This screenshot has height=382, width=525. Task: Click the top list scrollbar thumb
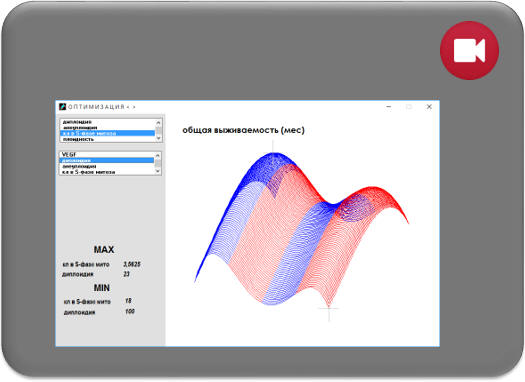pyautogui.click(x=158, y=130)
